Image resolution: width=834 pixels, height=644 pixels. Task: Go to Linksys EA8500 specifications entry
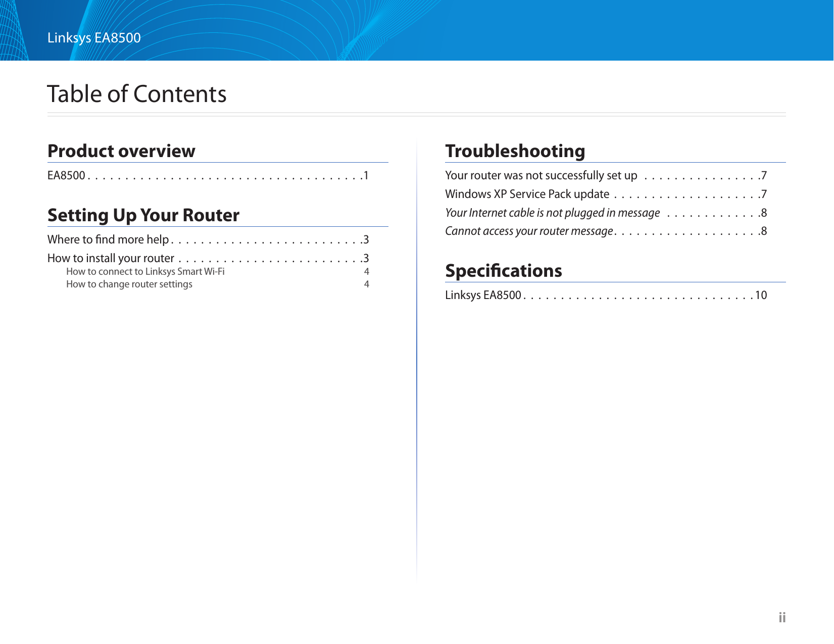click(x=606, y=295)
